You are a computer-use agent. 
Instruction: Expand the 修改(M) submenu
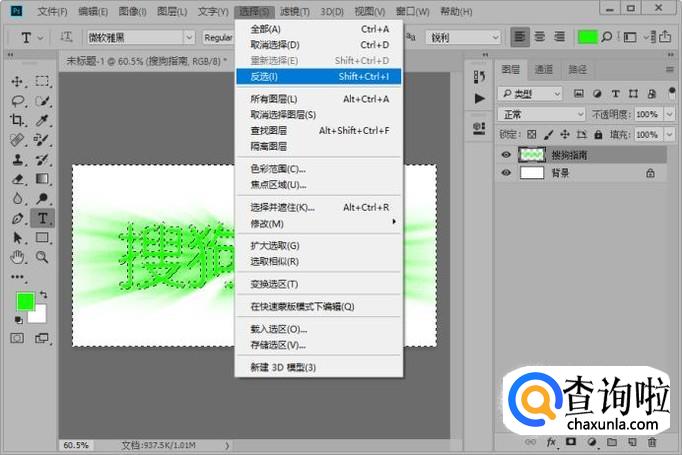pyautogui.click(x=318, y=224)
